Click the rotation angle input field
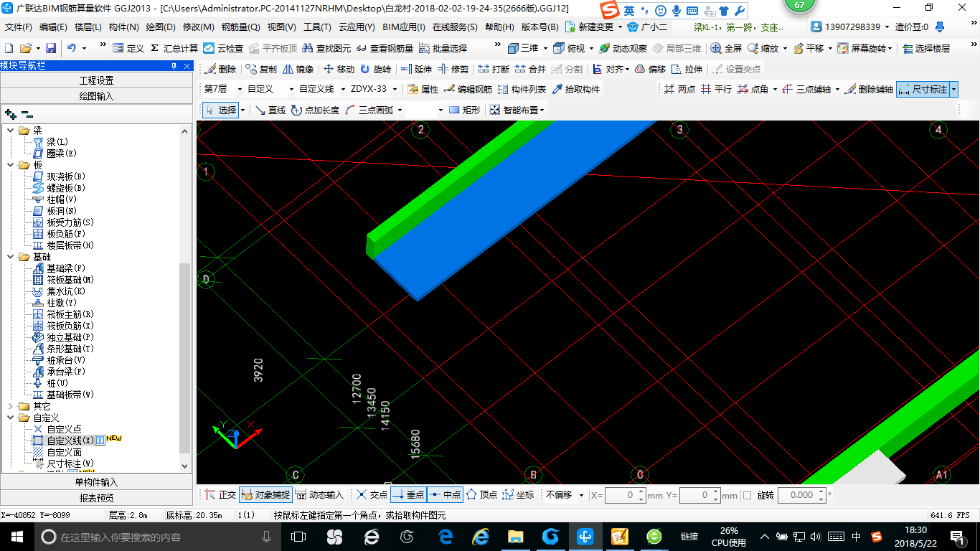The width and height of the screenshot is (980, 551). coord(801,495)
